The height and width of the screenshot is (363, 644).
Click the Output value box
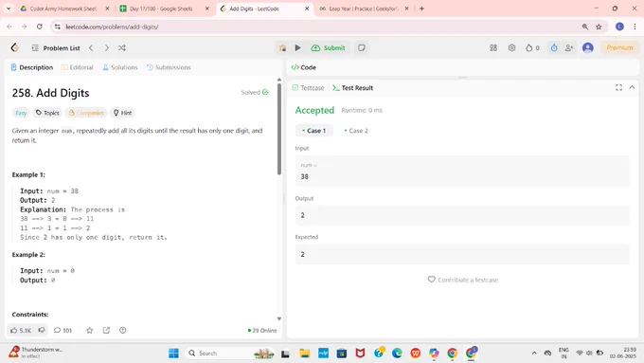462,215
